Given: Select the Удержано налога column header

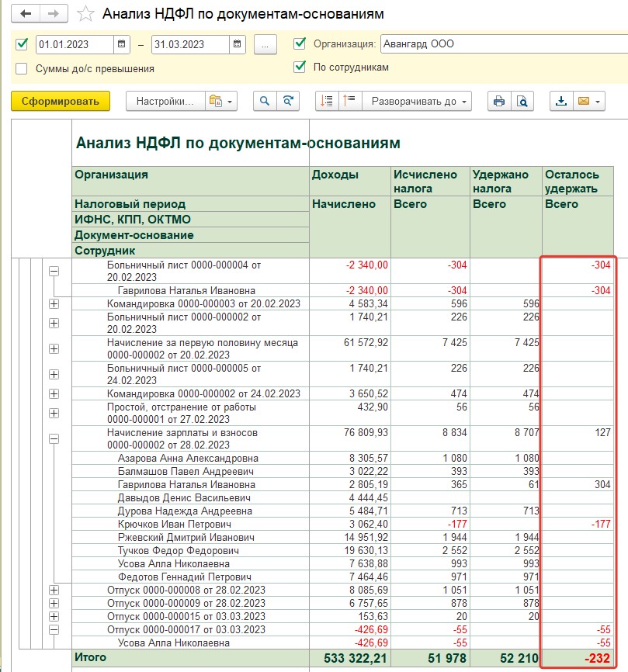Looking at the screenshot, I should point(506,182).
